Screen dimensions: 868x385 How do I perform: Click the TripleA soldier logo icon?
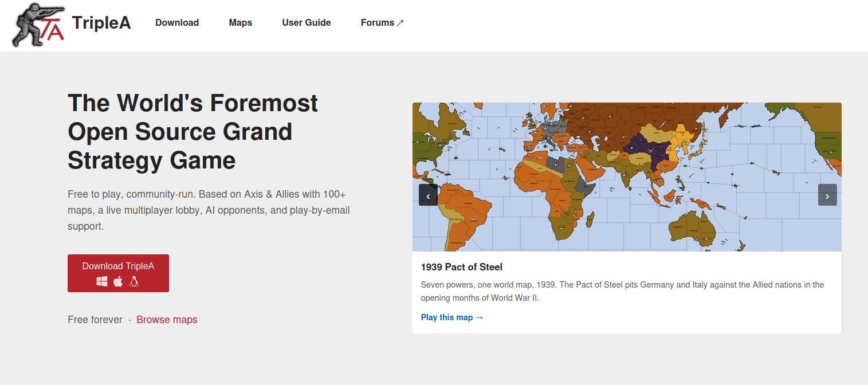click(x=38, y=25)
